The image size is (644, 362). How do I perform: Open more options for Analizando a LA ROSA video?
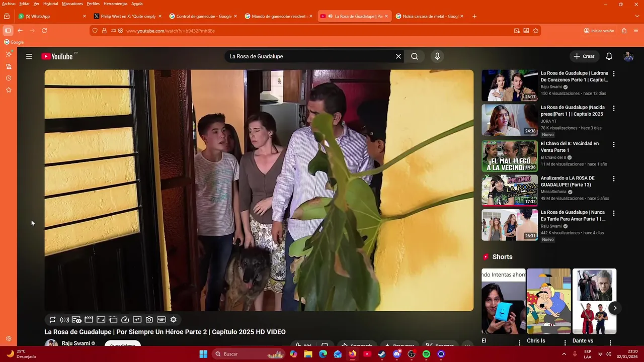[613, 178]
